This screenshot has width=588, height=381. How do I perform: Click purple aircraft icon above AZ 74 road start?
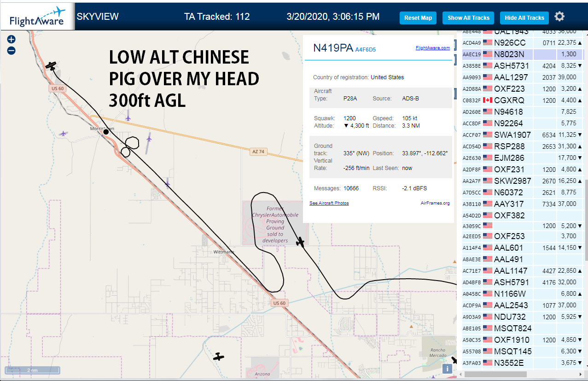click(x=128, y=118)
